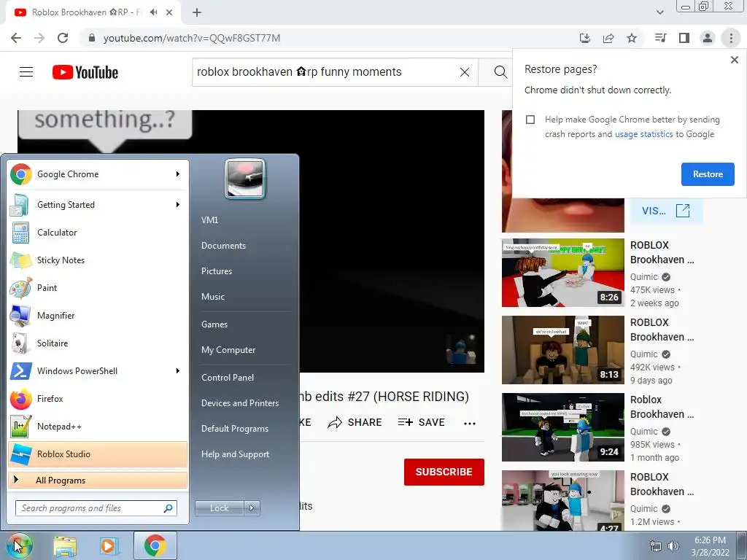Open Chrome side panel
This screenshot has height=560, width=747.
[684, 38]
